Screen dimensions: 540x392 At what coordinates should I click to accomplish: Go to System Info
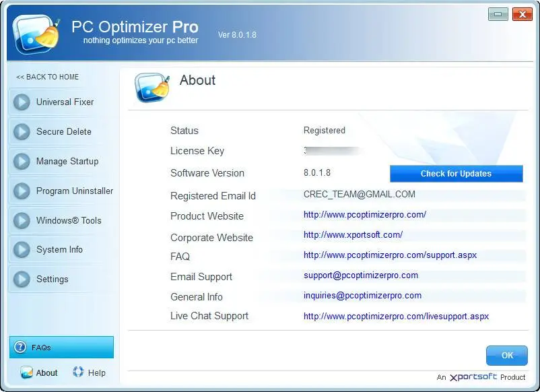(x=64, y=250)
